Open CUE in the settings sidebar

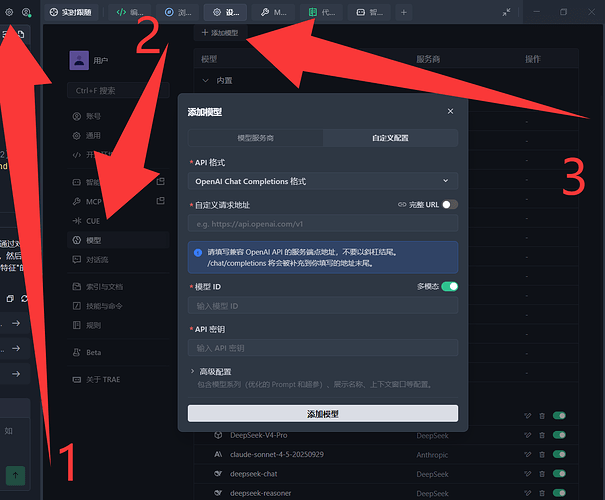118,221
